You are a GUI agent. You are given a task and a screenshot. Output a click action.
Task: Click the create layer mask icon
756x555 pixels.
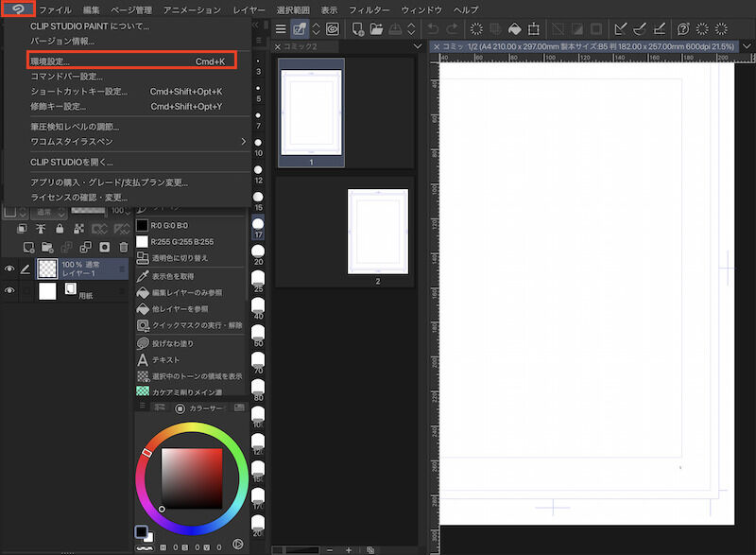click(105, 248)
